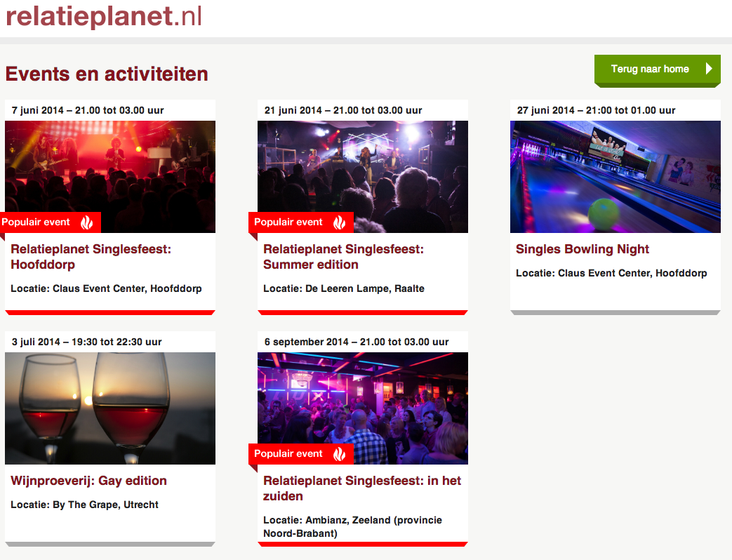The height and width of the screenshot is (560, 732).
Task: Open Wijnproeverij: Gay edition title
Action: tap(88, 481)
